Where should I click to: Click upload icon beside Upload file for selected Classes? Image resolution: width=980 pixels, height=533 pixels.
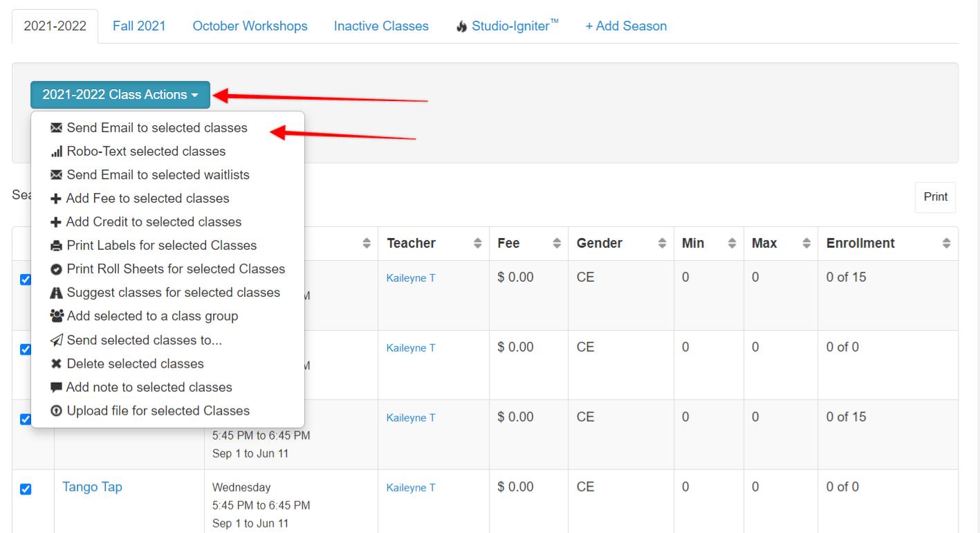coord(57,411)
